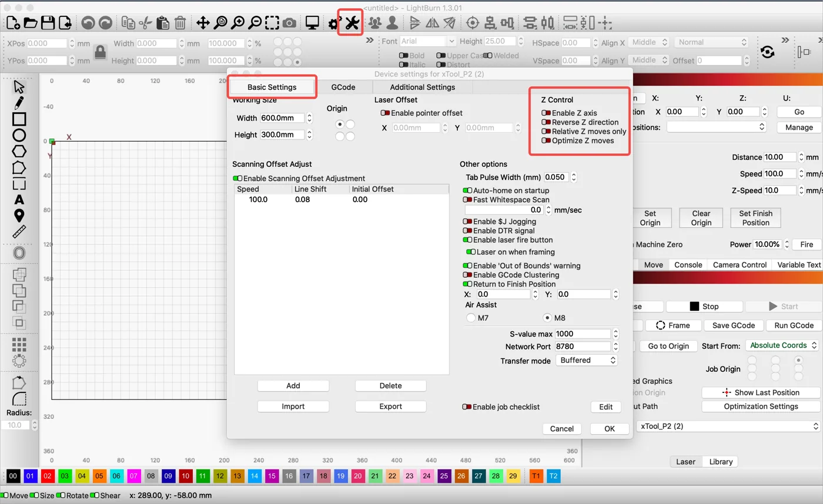Screen dimensions: 823x504
Task: Pick the red 02 color swatch
Action: pyautogui.click(x=48, y=476)
